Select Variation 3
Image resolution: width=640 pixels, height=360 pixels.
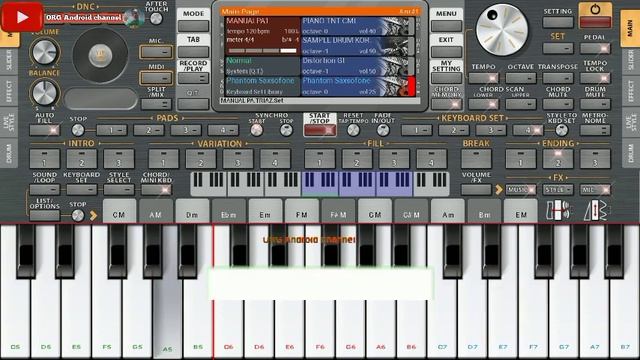238,158
